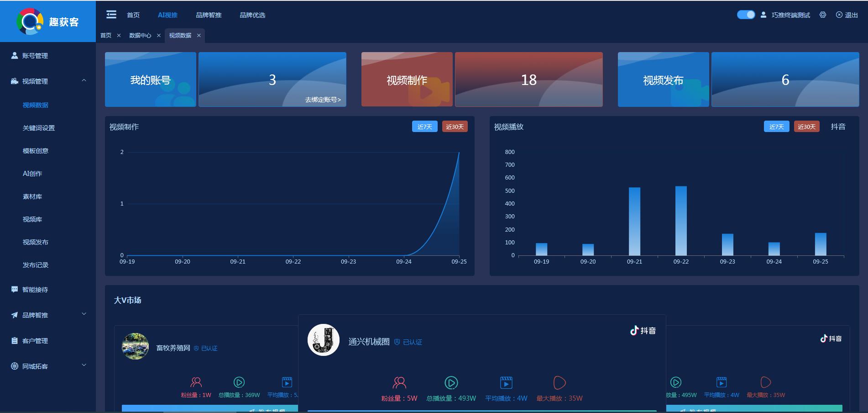The width and height of the screenshot is (868, 413).
Task: Select 近30天 in 视频播放 chart
Action: click(807, 127)
